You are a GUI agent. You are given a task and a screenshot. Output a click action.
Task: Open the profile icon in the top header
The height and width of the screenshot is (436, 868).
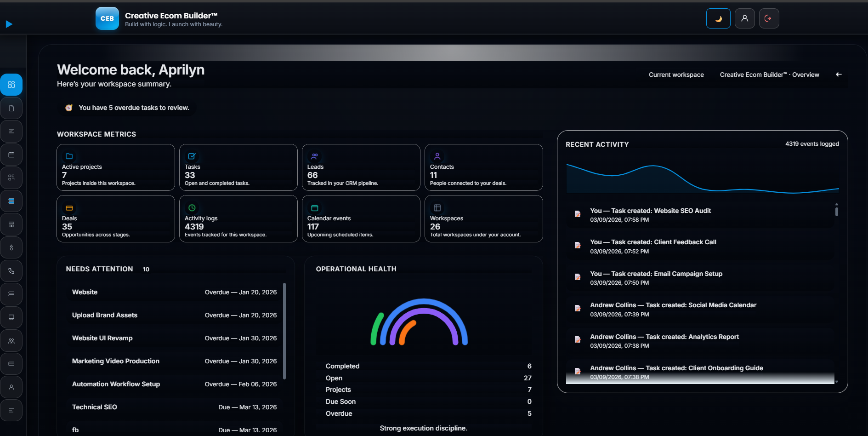click(744, 18)
